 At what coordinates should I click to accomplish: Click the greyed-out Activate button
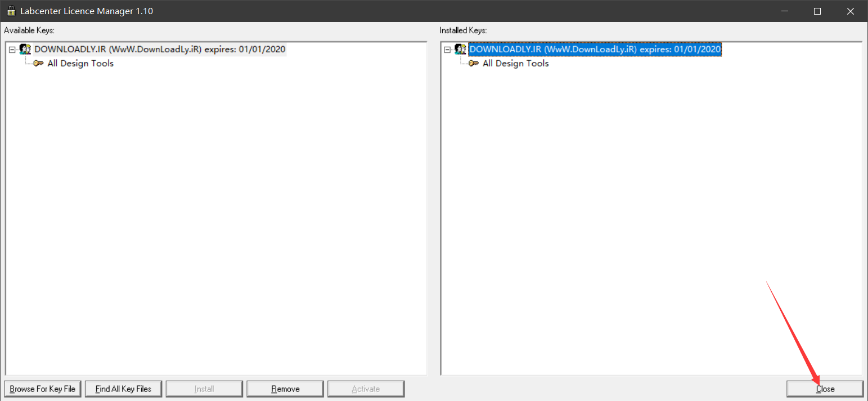(366, 389)
